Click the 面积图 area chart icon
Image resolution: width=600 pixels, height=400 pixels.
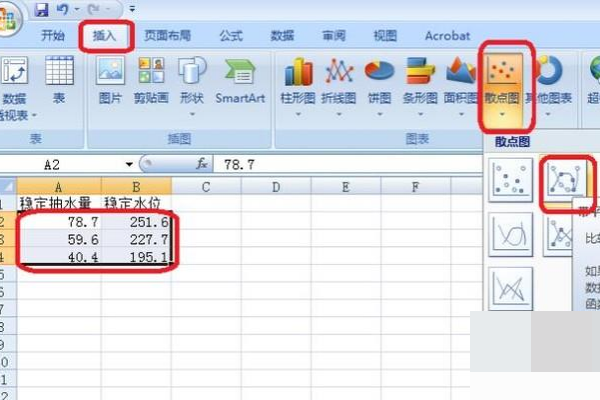click(x=461, y=71)
